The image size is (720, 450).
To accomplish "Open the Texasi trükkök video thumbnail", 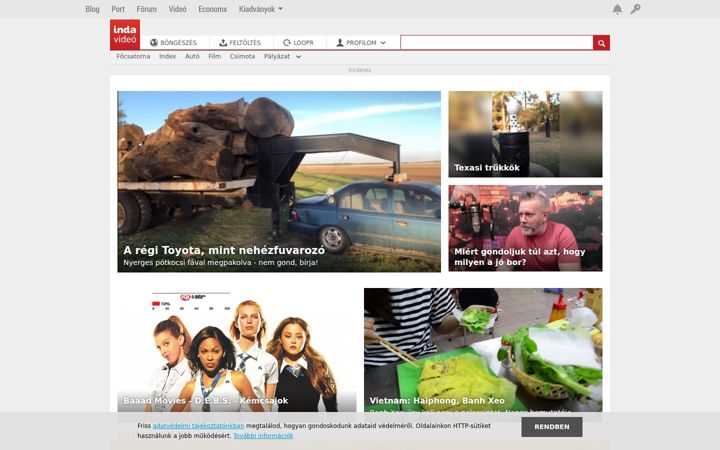I will click(x=525, y=134).
